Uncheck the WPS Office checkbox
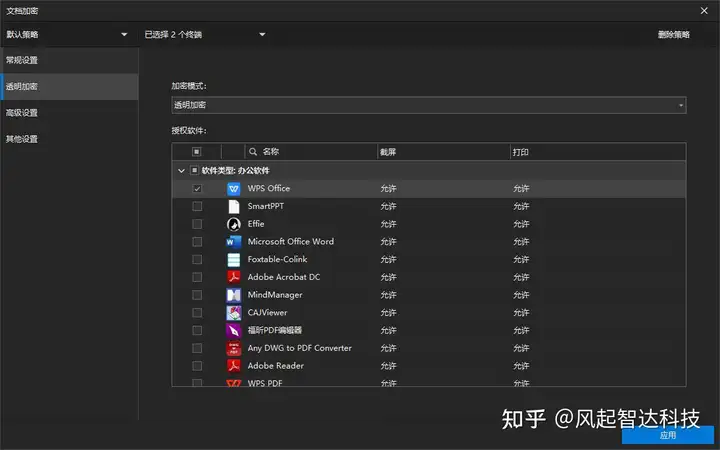 click(x=197, y=189)
